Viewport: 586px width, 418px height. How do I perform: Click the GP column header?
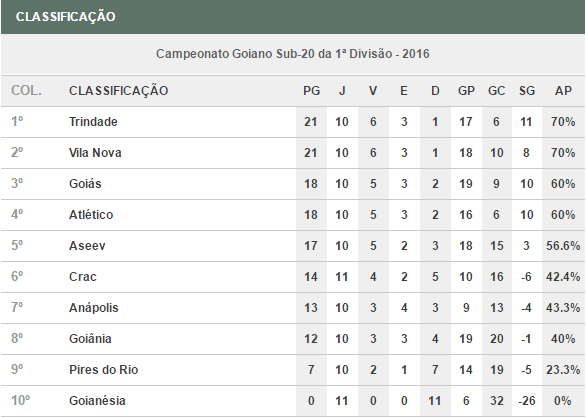(466, 91)
